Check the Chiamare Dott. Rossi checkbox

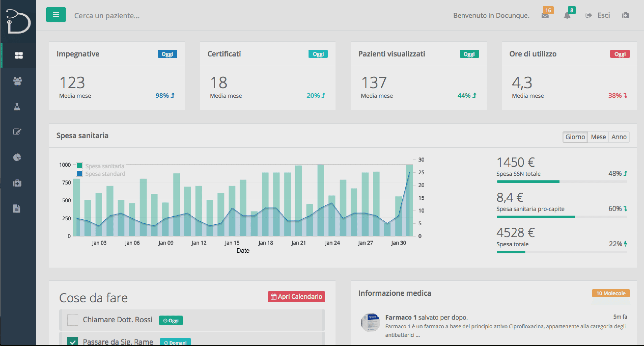[x=73, y=320]
